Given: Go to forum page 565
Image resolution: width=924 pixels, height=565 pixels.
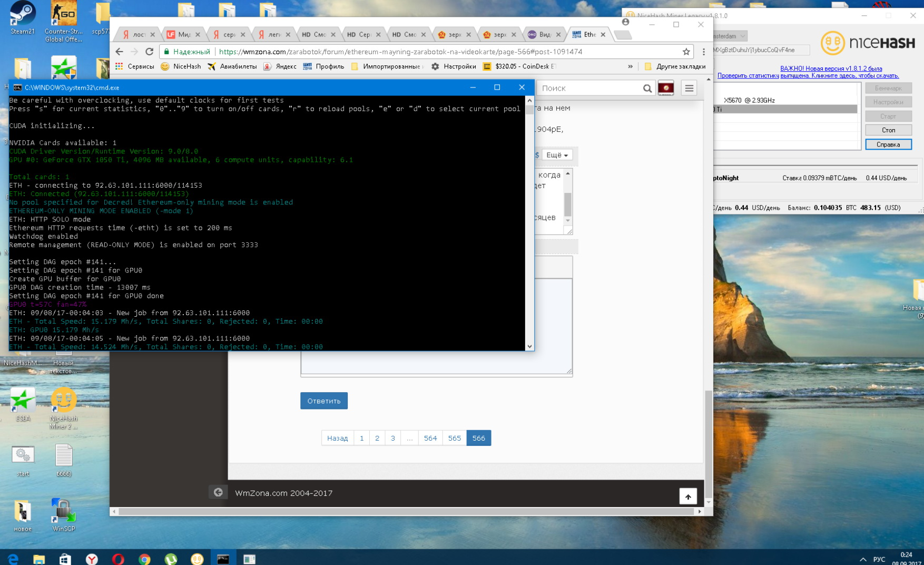Looking at the screenshot, I should coord(454,438).
